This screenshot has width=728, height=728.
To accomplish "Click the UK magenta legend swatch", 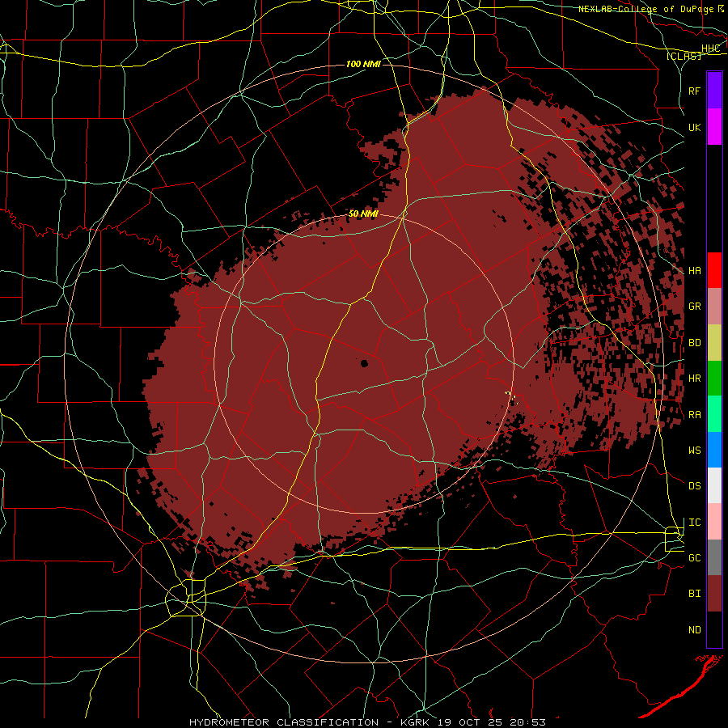I will [x=714, y=127].
